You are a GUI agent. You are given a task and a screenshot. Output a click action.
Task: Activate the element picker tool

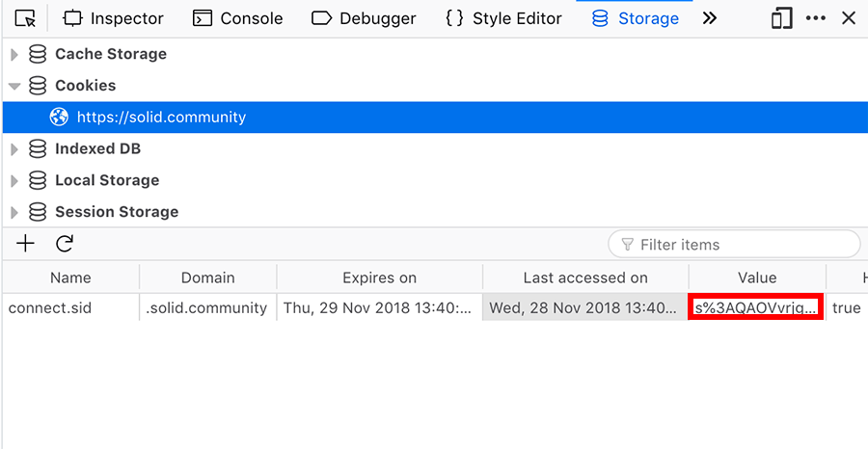point(25,19)
